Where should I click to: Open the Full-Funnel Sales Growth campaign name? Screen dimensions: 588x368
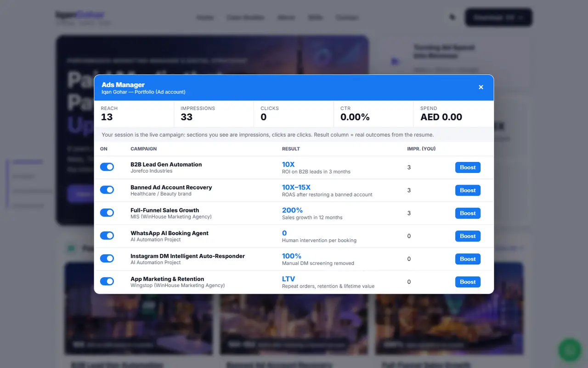[x=165, y=210]
